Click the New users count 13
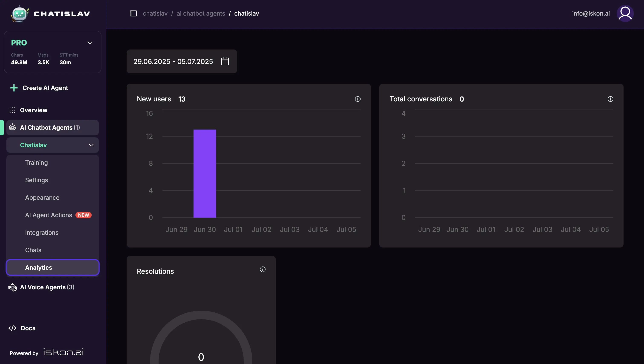Viewport: 644px width, 364px height. (182, 99)
